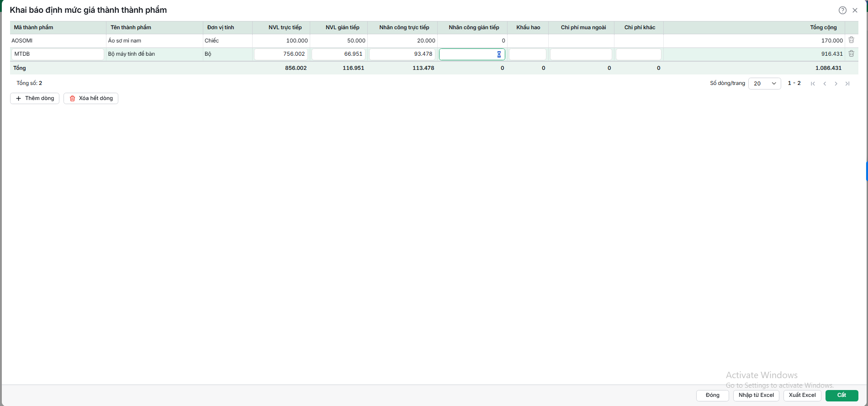Click the Nhân công gián tiếp column header
This screenshot has width=868, height=406.
point(472,27)
